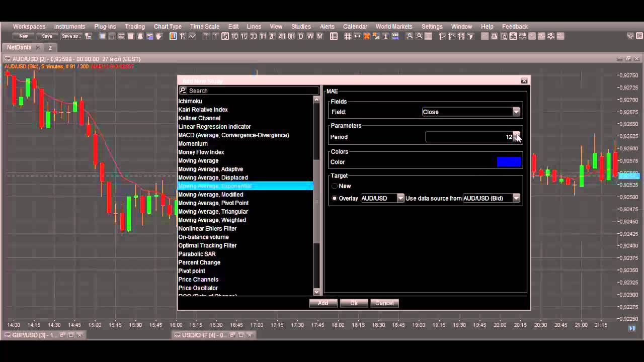Image resolution: width=644 pixels, height=362 pixels.
Task: Set the 1H time scale icon
Action: [x=263, y=36]
